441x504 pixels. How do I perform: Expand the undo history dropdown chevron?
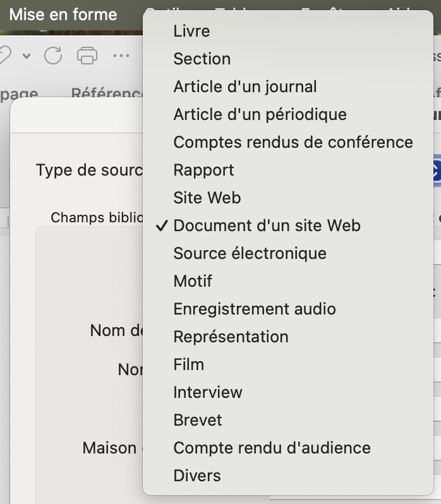click(x=27, y=56)
